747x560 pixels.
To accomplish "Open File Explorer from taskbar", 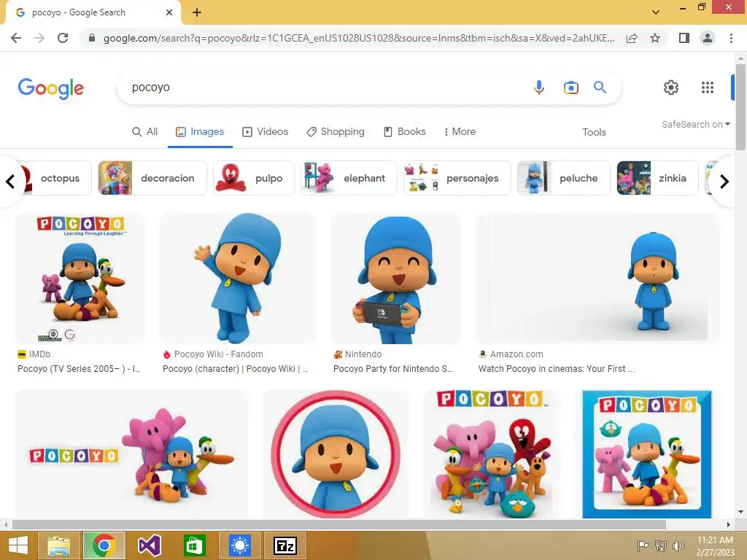I will click(60, 545).
